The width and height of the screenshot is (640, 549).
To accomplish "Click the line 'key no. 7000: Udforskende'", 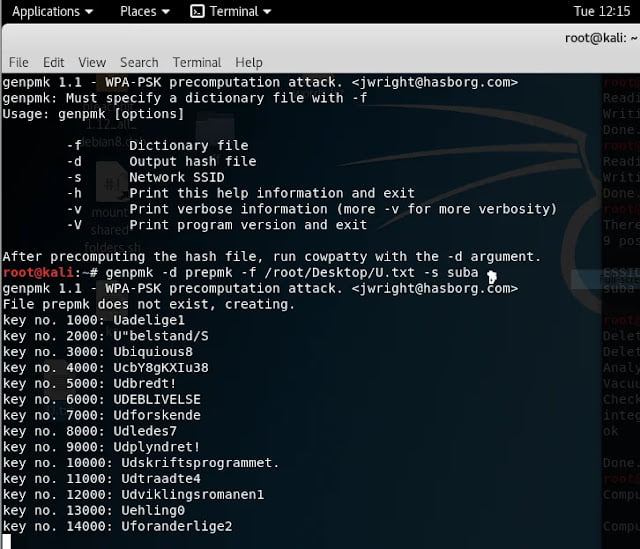I will (x=102, y=415).
